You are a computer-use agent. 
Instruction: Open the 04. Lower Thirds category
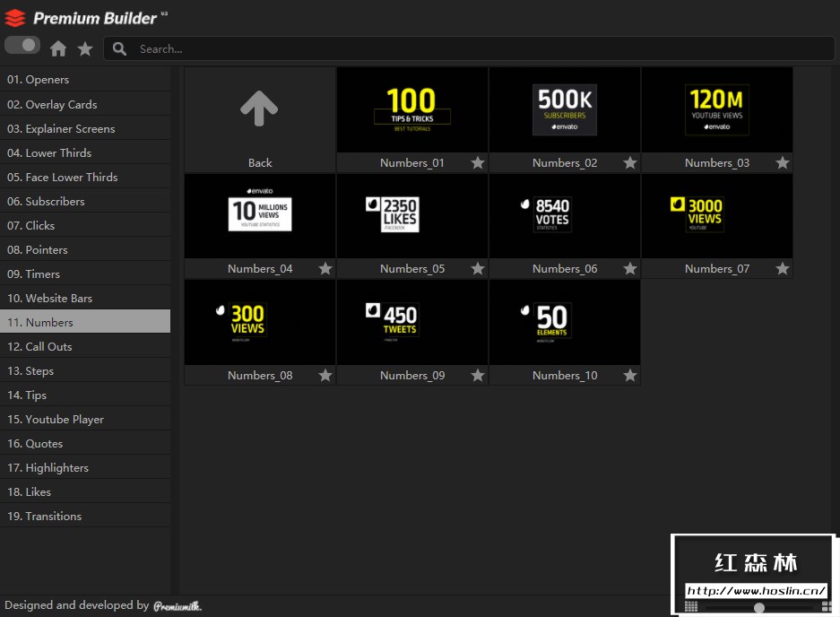click(x=85, y=152)
